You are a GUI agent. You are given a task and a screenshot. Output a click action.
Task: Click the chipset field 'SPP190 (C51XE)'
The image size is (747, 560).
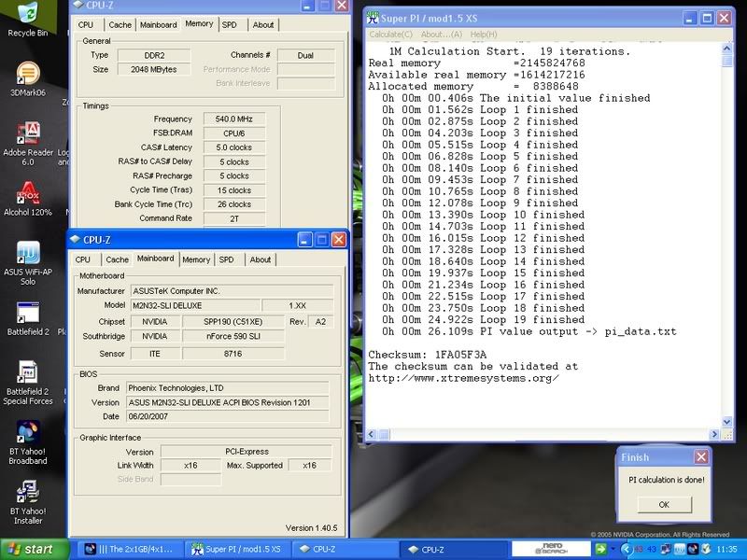[x=233, y=322]
